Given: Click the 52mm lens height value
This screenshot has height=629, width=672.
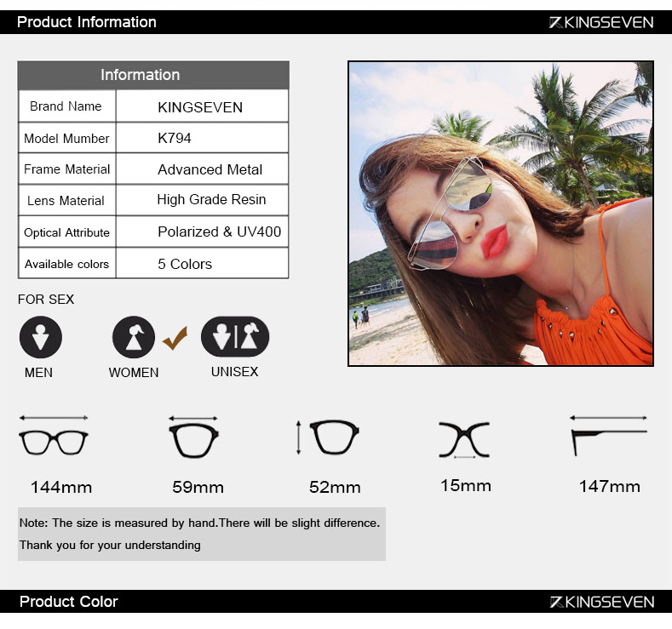Looking at the screenshot, I should (x=335, y=487).
